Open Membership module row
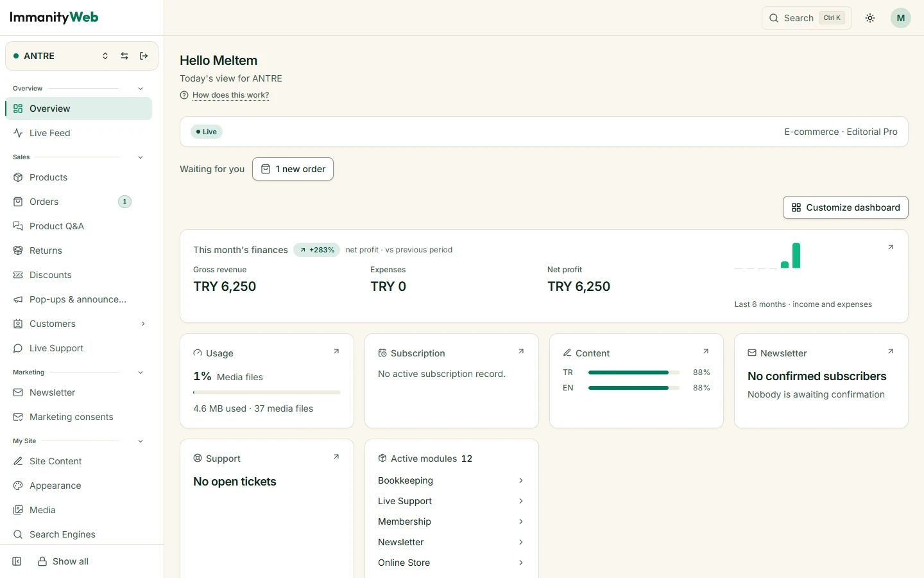 [x=452, y=521]
